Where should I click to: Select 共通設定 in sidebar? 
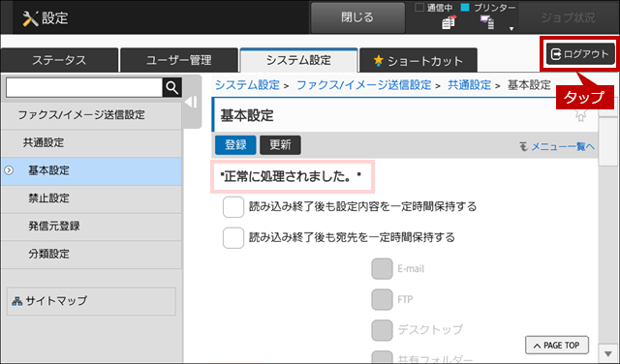point(91,142)
